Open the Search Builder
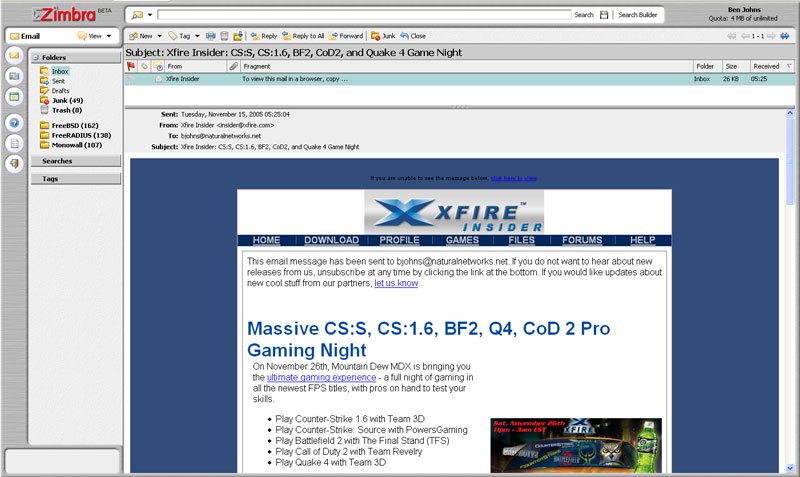Viewport: 800px width, 477px height. point(638,15)
